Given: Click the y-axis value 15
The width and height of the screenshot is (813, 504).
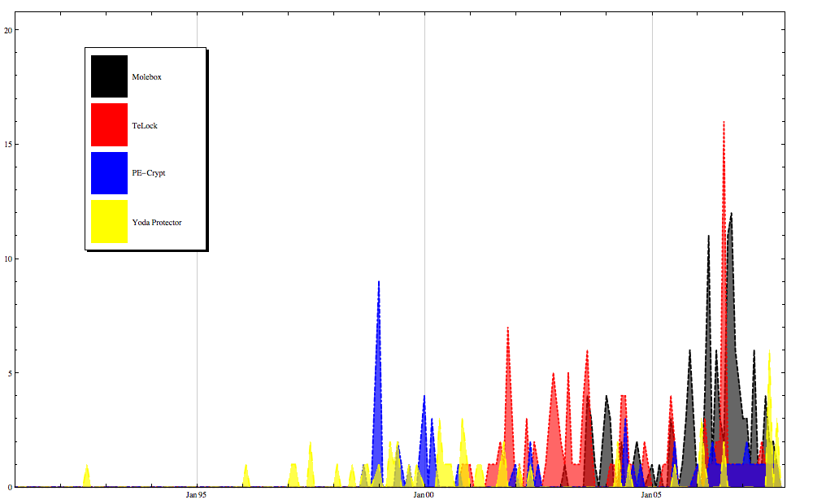Looking at the screenshot, I should (8, 145).
